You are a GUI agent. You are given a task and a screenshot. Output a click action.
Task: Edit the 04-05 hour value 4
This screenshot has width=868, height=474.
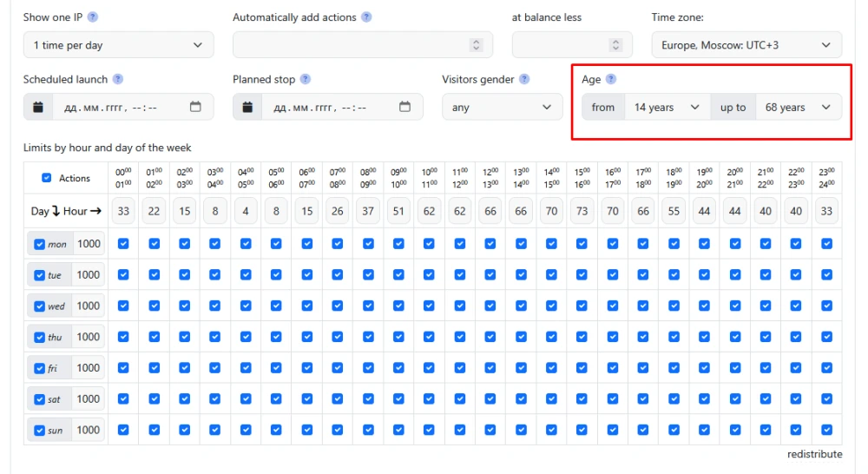coord(246,211)
